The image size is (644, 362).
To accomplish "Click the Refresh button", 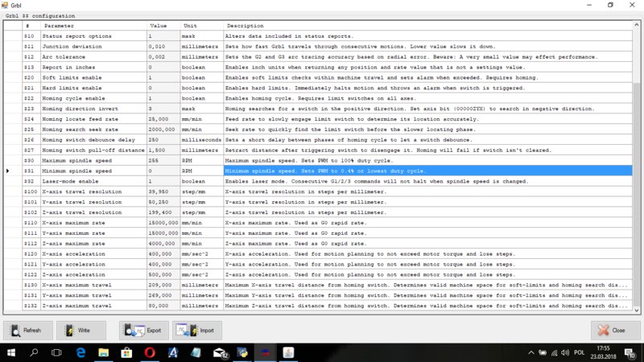I will pyautogui.click(x=28, y=331).
